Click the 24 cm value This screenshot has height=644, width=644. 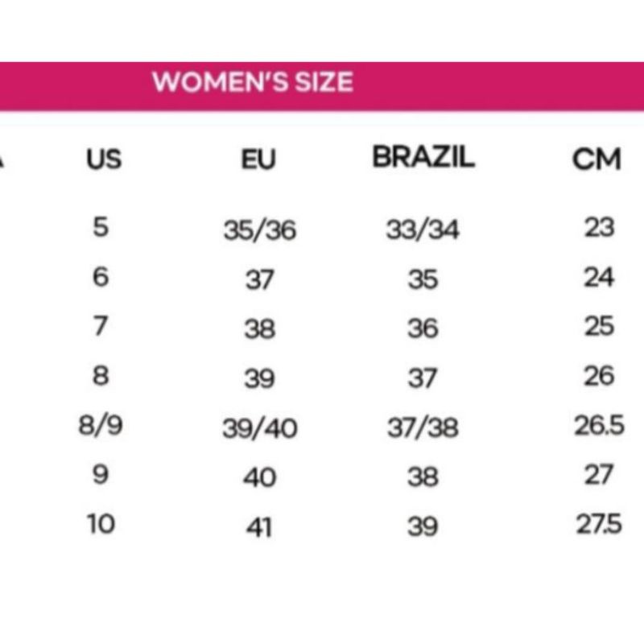click(x=599, y=277)
